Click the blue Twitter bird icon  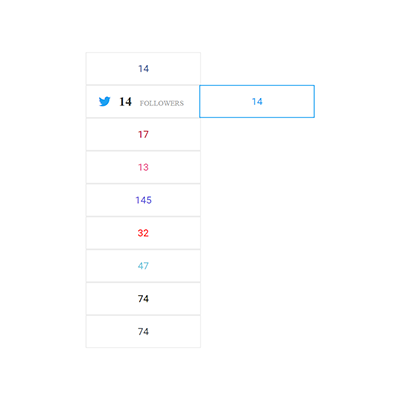coord(105,101)
